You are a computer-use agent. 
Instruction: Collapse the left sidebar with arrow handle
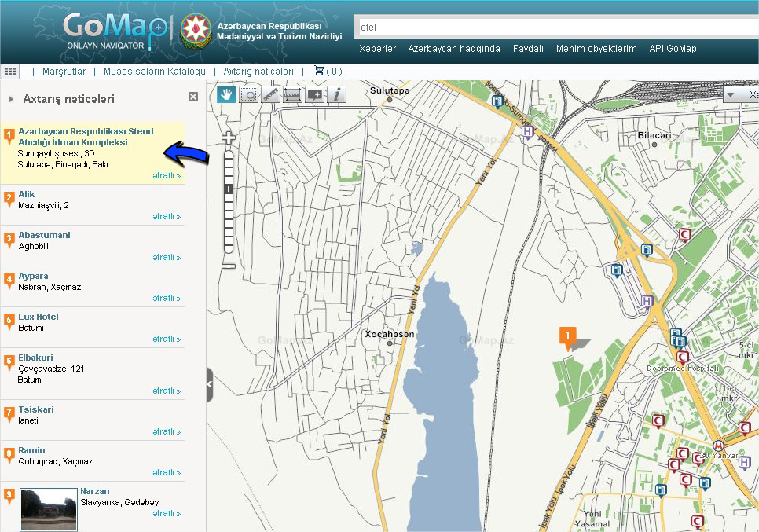tap(210, 384)
